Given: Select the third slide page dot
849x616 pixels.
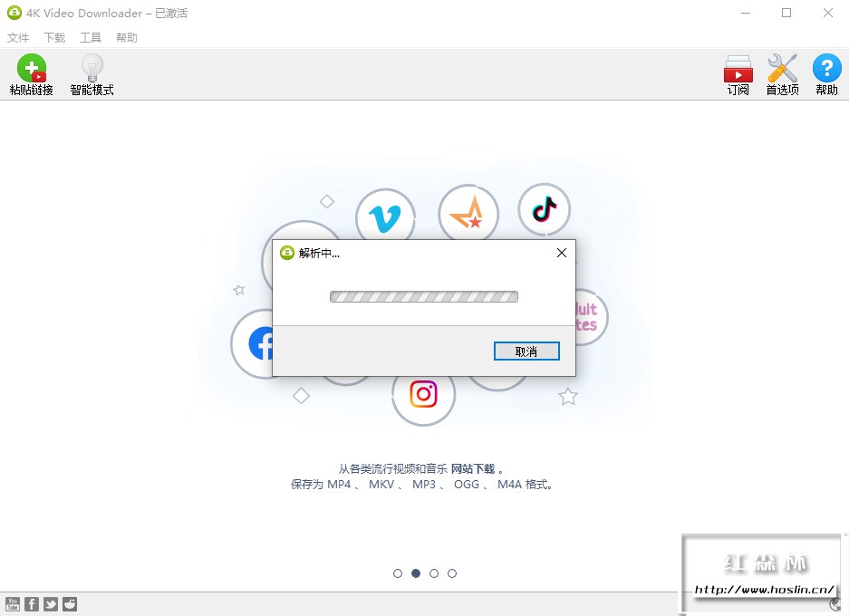Looking at the screenshot, I should (x=434, y=573).
